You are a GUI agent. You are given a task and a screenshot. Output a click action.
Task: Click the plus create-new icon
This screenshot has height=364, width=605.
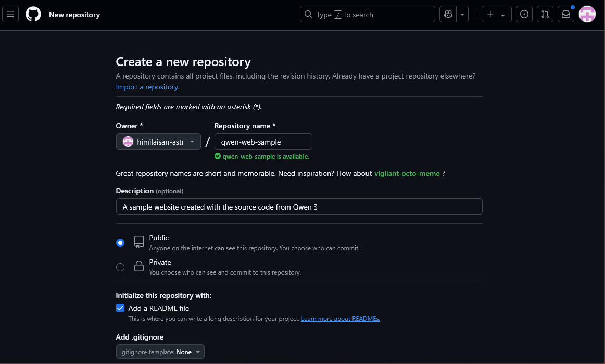pyautogui.click(x=490, y=14)
